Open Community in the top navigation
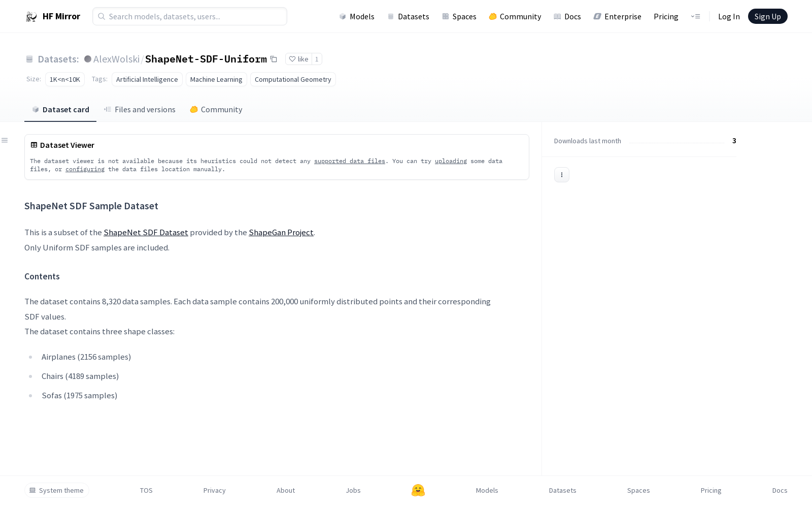Screen dimensions: 812x508 (515, 17)
